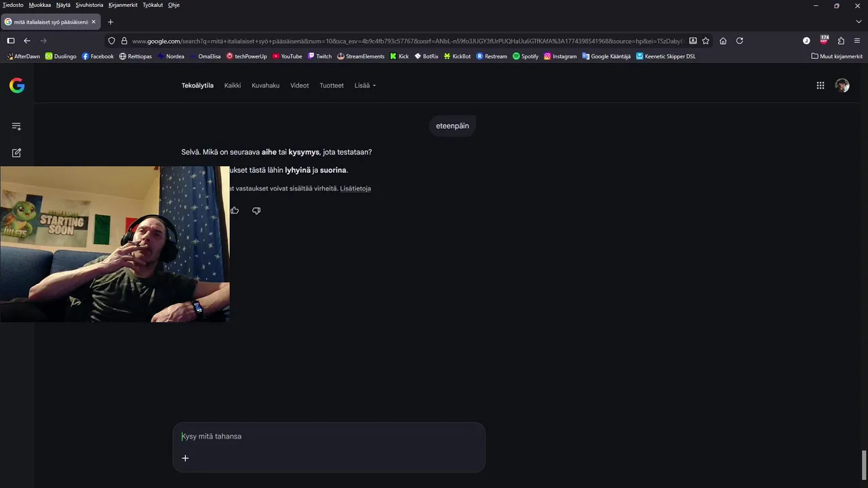Open the BotRix bookmark
This screenshot has height=488, width=868.
click(427, 56)
